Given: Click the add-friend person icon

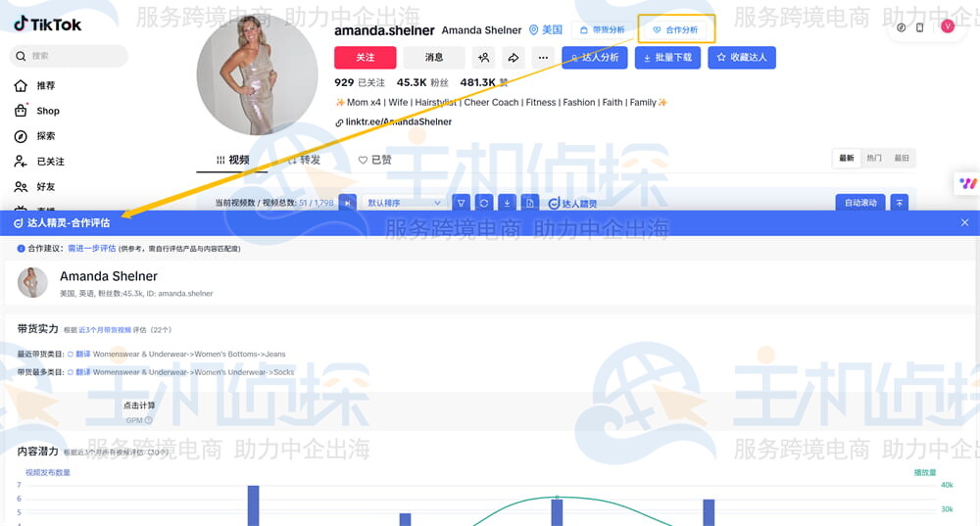Looking at the screenshot, I should [x=484, y=58].
